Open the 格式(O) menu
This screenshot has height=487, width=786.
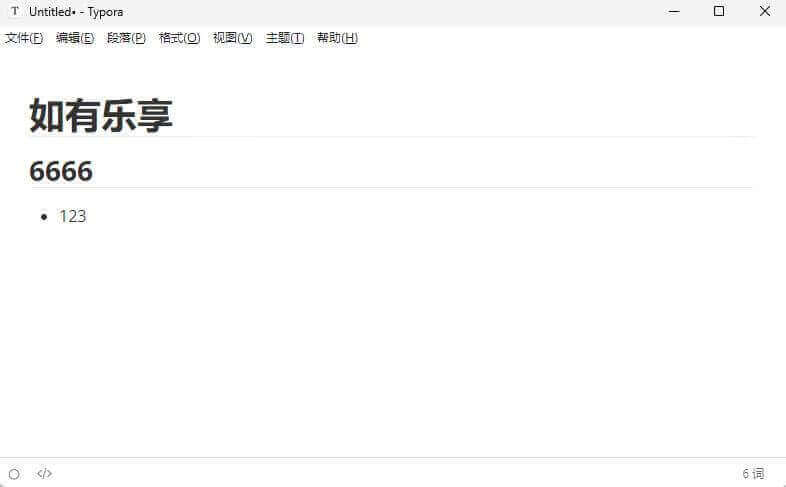tap(179, 38)
